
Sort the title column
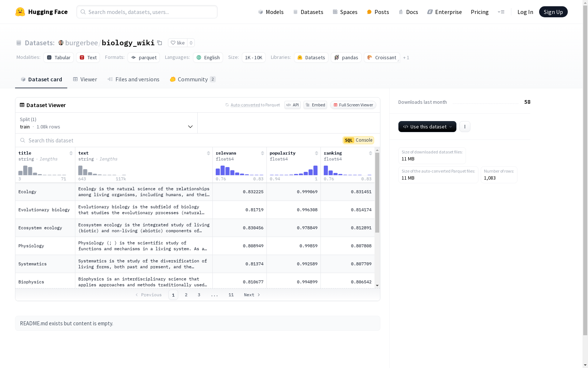coord(71,153)
